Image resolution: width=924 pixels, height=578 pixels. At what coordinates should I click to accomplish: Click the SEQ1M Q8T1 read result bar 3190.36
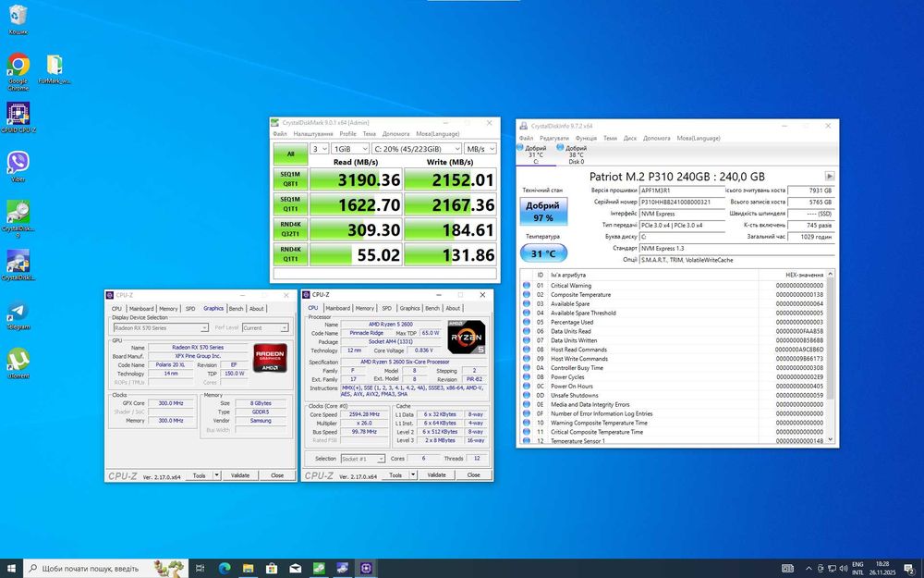(x=356, y=180)
